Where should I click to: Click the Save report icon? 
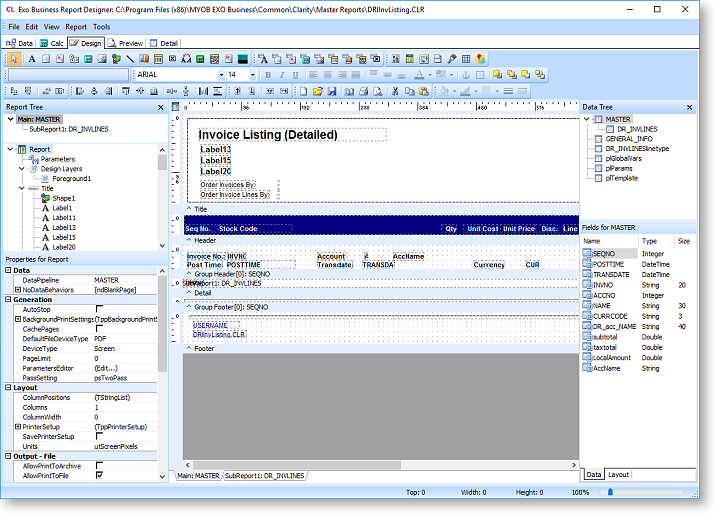331,91
